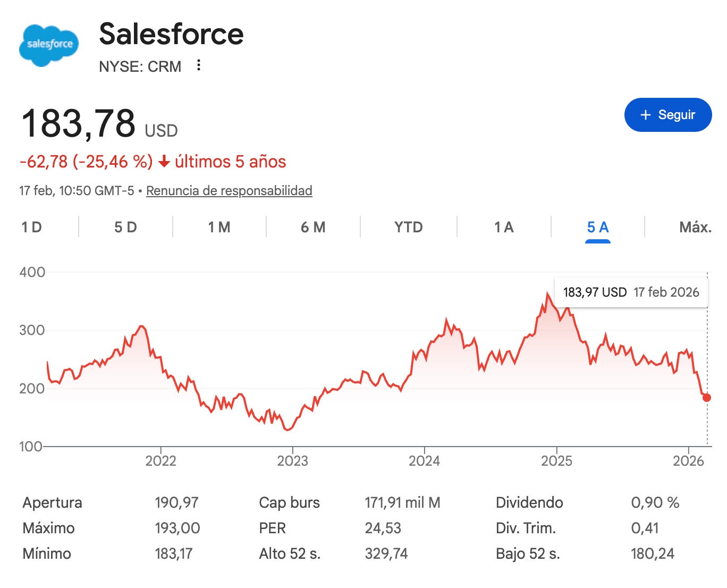This screenshot has height=588, width=727.
Task: Click the Salesforce cloud logo
Action: (x=49, y=45)
